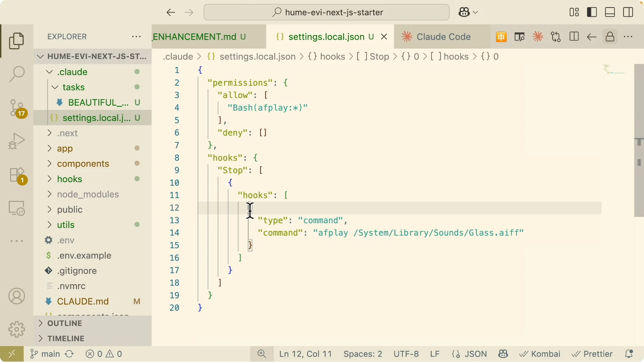Switch git branch main in status bar
Screen dimensions: 644x362
tap(45, 354)
